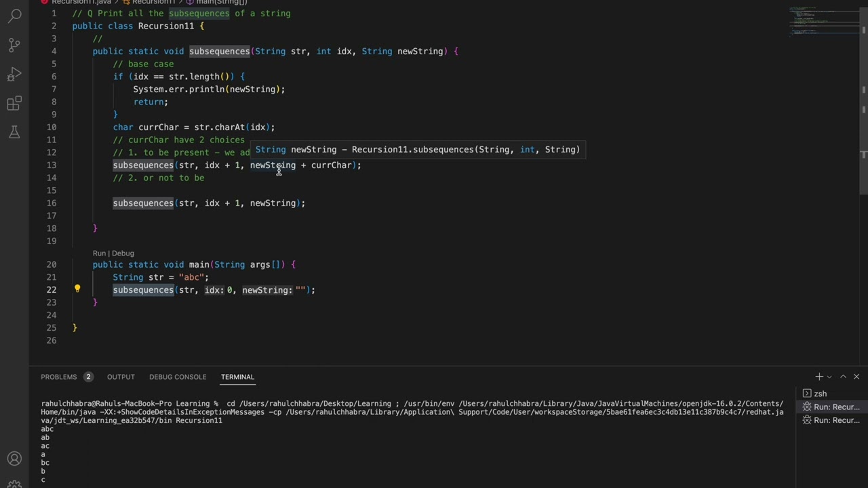The width and height of the screenshot is (868, 488).
Task: Click the return statement on line 8
Action: [x=151, y=102]
